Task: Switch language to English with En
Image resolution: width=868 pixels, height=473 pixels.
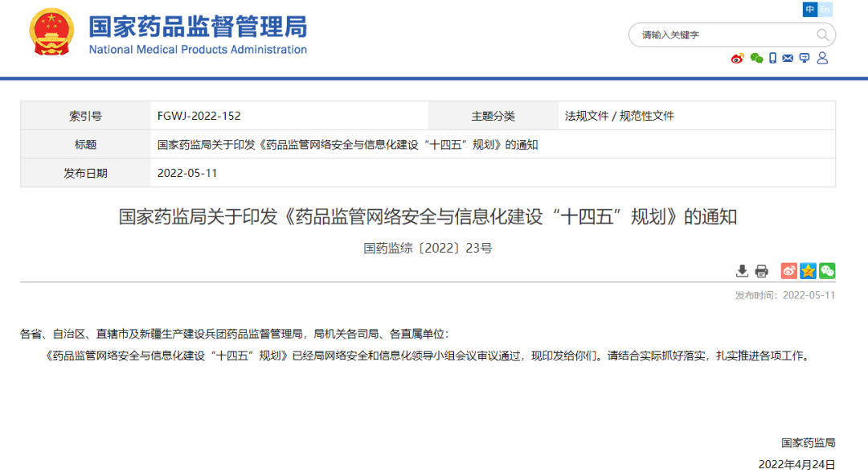Action: click(825, 10)
